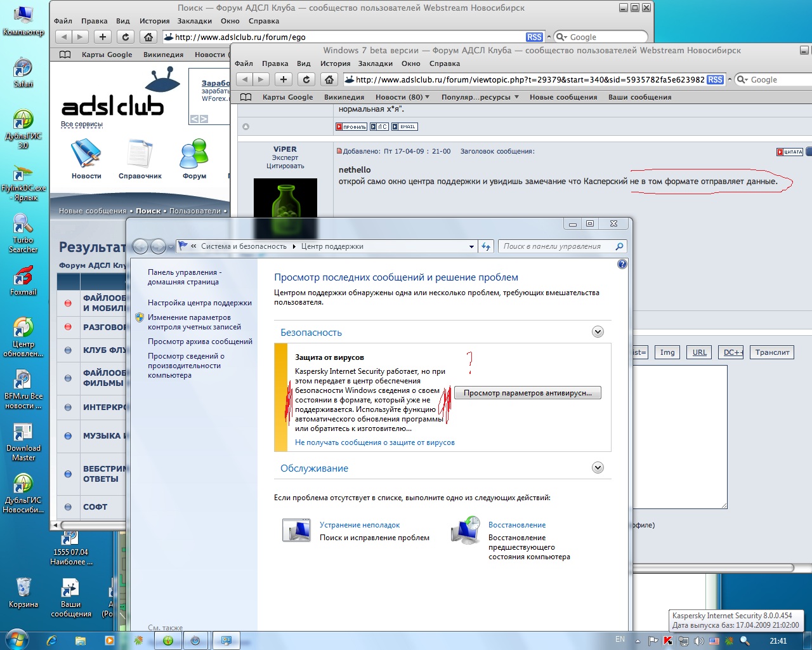The width and height of the screenshot is (812, 650).
Task: Click the URL button in the forum editor
Action: pos(700,352)
